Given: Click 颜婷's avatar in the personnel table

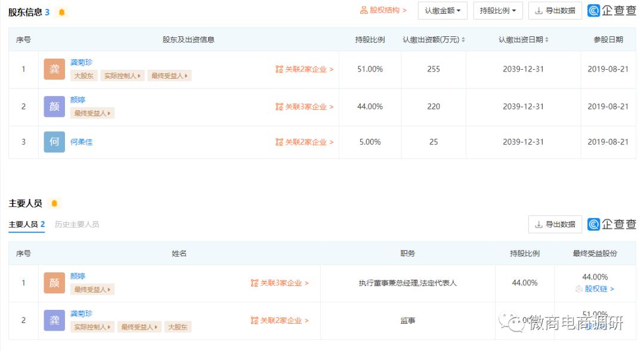Looking at the screenshot, I should click(54, 283).
